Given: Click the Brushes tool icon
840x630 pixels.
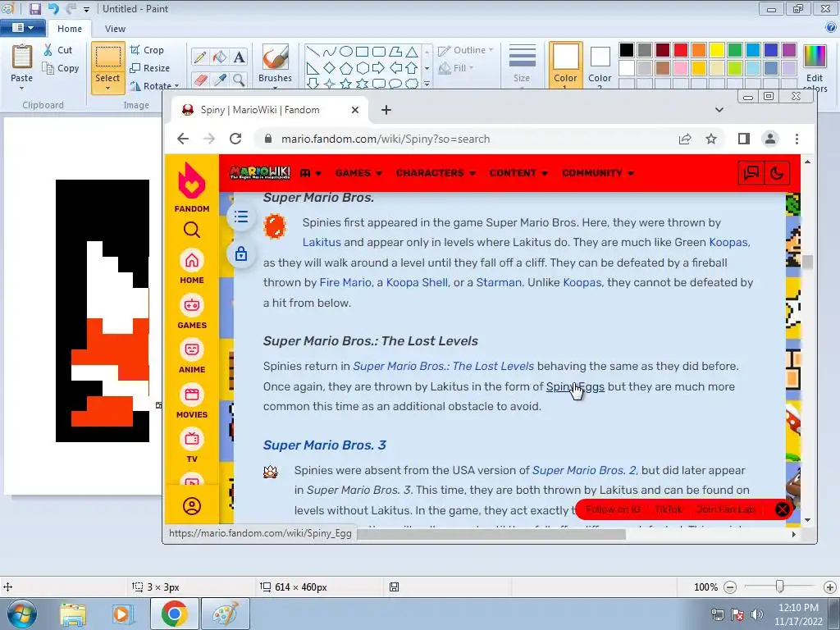Looking at the screenshot, I should click(276, 57).
